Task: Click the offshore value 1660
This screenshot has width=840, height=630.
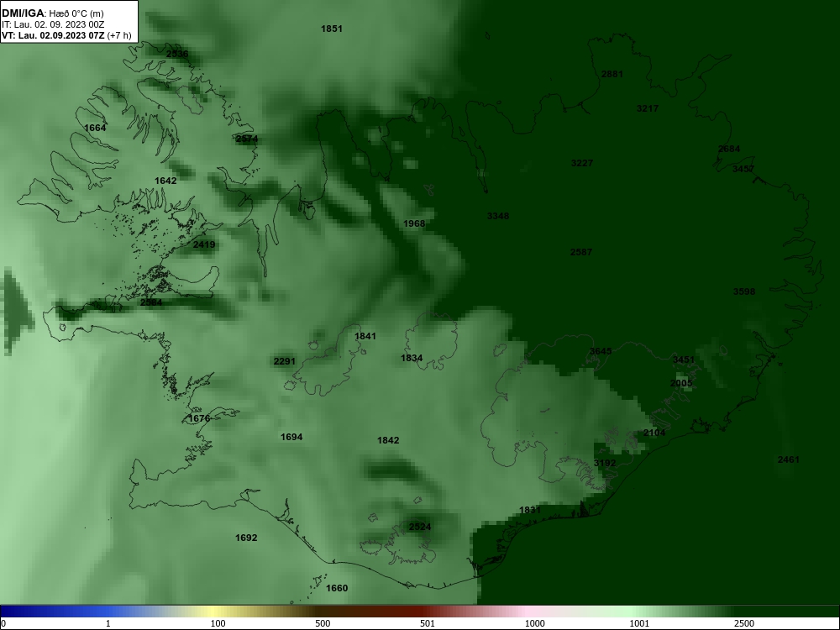Action: [x=337, y=588]
